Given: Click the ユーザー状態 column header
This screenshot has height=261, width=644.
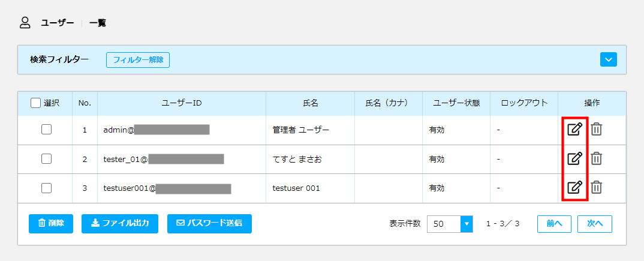Looking at the screenshot, I should point(456,103).
